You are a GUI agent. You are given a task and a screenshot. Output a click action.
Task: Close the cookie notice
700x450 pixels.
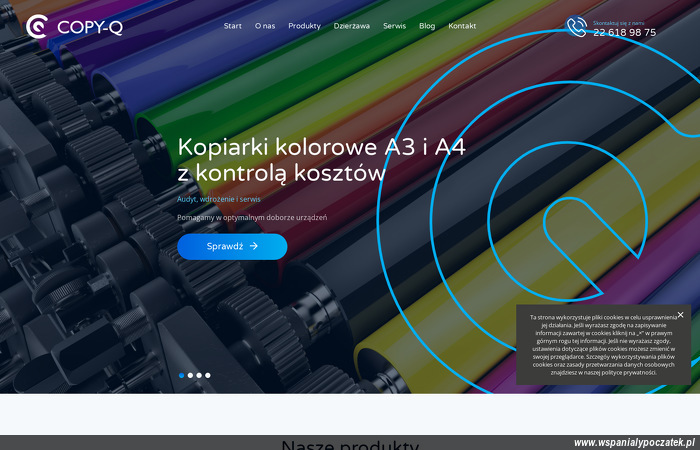pos(680,315)
